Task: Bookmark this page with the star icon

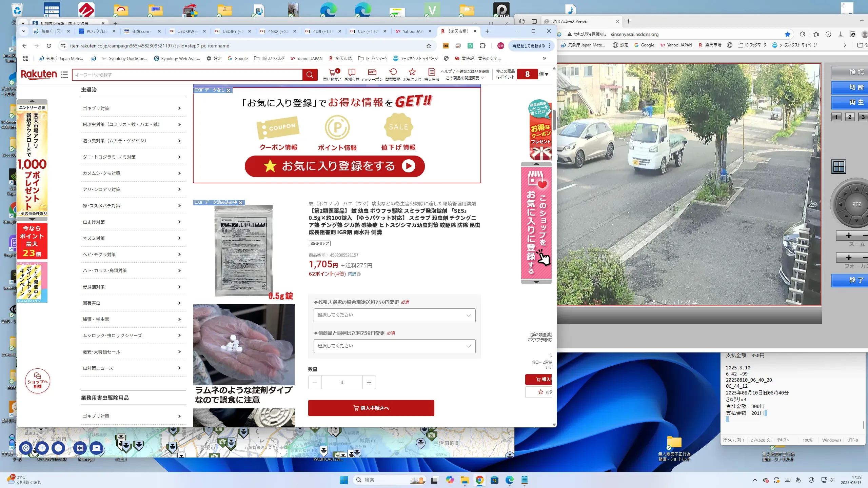Action: (x=429, y=46)
